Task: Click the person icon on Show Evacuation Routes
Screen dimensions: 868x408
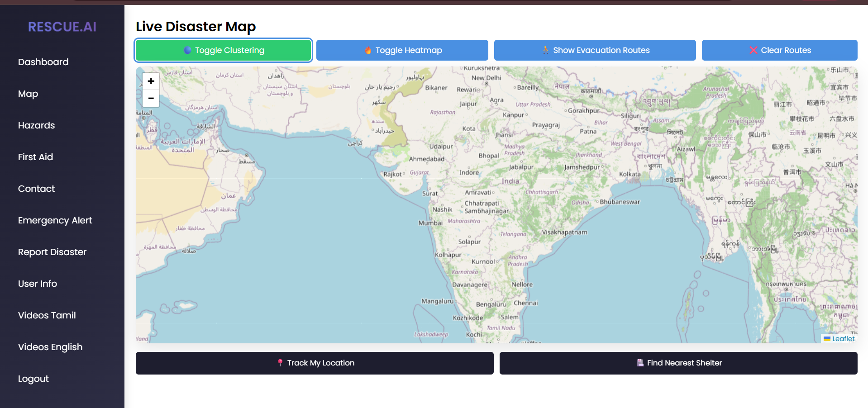Action: click(546, 50)
